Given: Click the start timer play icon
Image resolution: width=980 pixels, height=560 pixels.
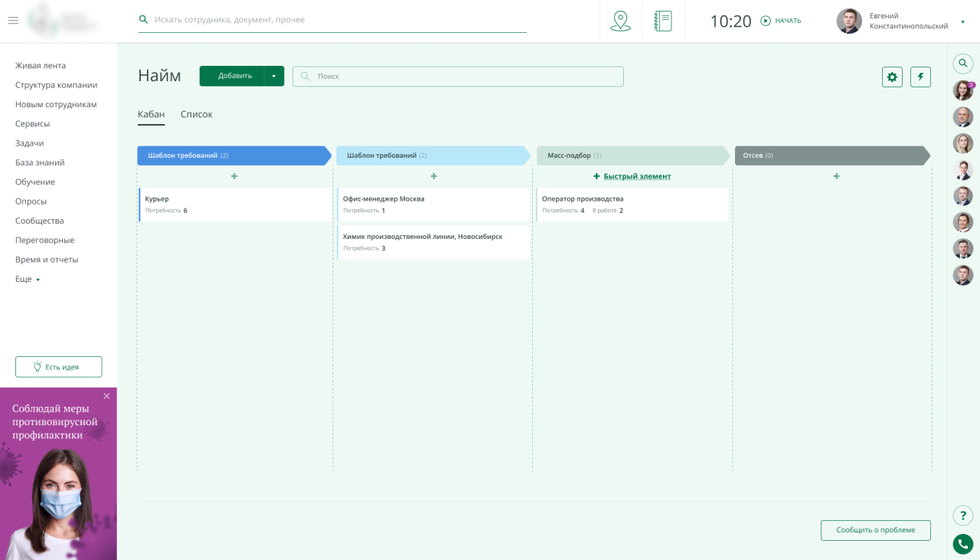Looking at the screenshot, I should click(x=766, y=21).
